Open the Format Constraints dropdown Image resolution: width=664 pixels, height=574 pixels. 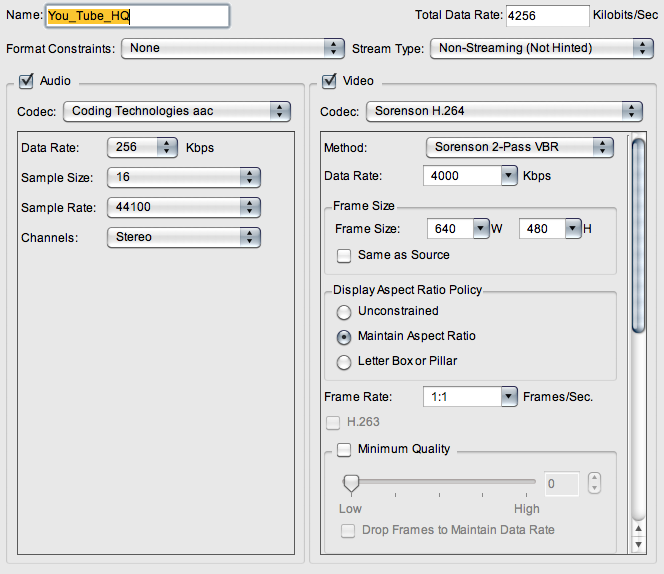point(232,48)
